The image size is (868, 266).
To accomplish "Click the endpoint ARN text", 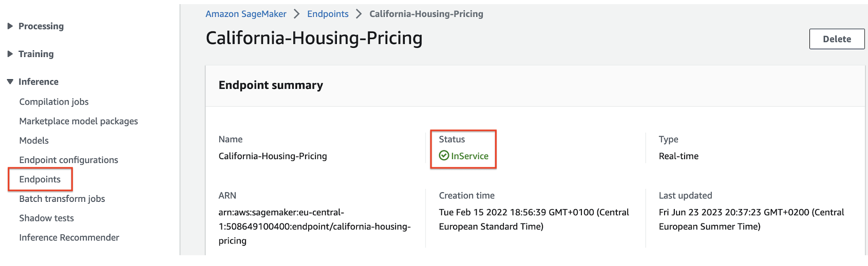I will pyautogui.click(x=314, y=226).
